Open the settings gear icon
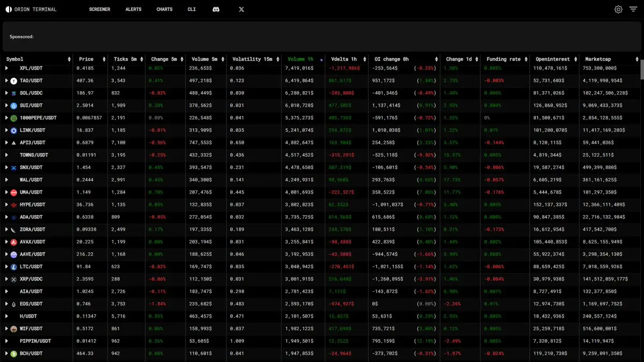Screen dimensions: 644x362 618,9
